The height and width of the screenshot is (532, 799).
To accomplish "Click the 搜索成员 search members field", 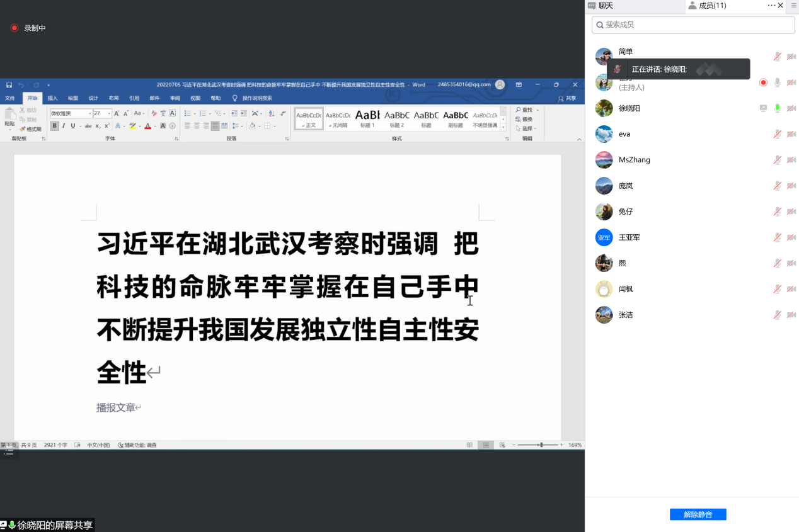I will [693, 25].
